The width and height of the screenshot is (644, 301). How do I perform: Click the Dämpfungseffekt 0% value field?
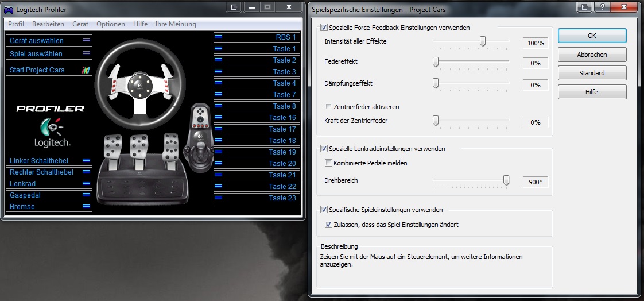pos(536,85)
